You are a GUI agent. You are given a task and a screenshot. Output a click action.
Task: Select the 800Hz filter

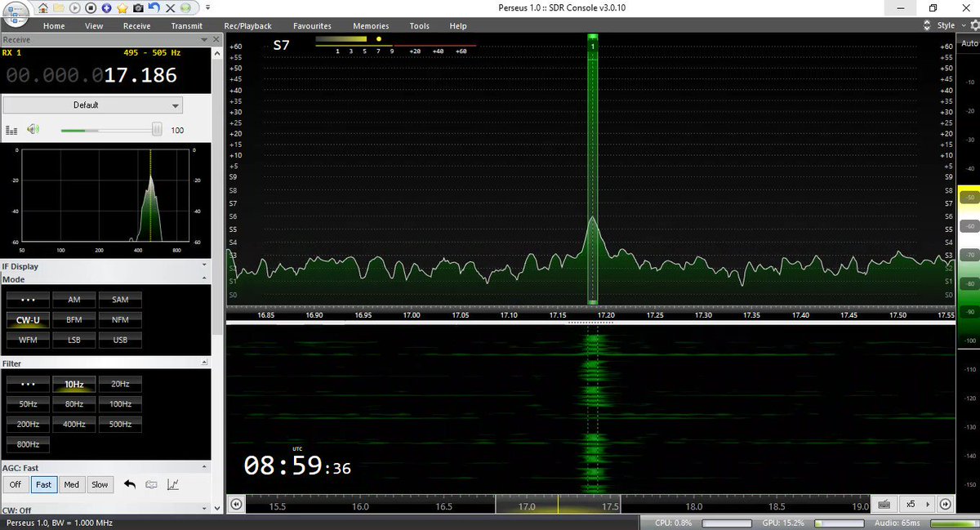[28, 444]
